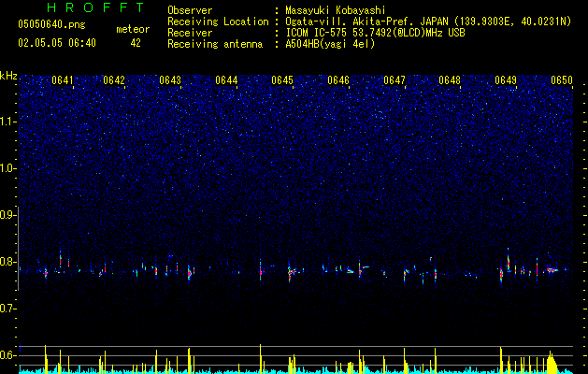
Task: Click the 0650 time marker
Action: click(x=562, y=80)
